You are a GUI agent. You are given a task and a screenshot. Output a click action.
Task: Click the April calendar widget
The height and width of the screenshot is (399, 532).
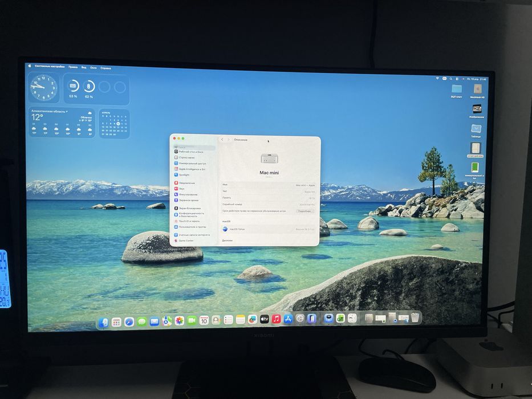(115, 124)
